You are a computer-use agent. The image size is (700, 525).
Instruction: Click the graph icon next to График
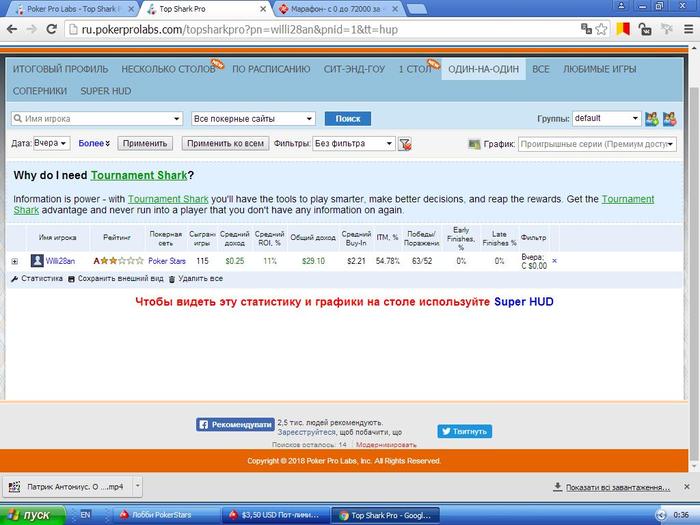coord(474,144)
